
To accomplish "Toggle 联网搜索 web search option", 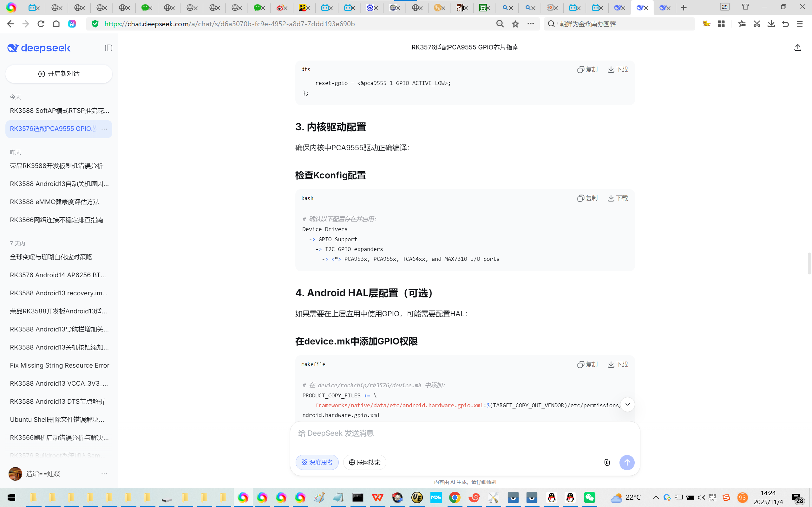I will [x=364, y=462].
